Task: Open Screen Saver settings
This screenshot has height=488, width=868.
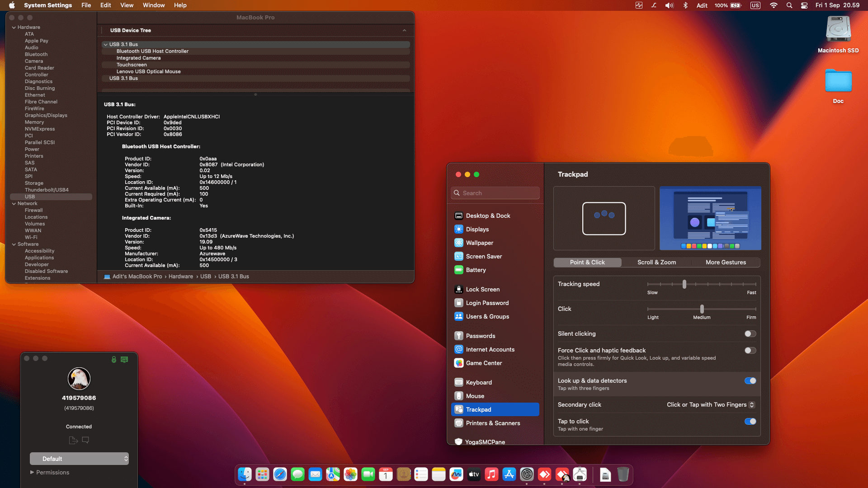Action: (x=484, y=256)
